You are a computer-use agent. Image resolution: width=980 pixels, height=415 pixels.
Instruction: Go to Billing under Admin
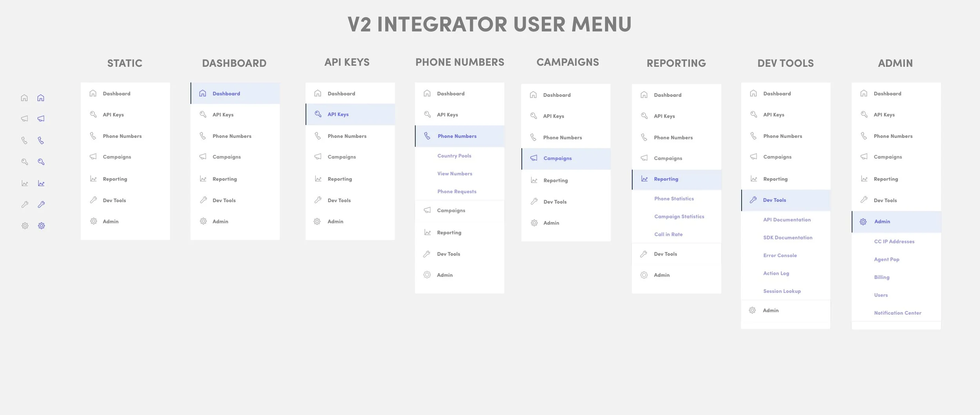tap(882, 277)
